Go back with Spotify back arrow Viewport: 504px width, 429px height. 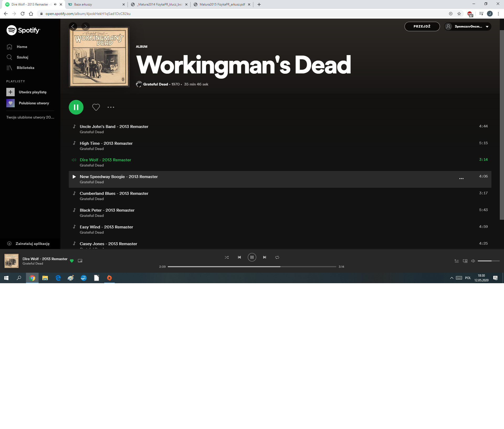(x=73, y=26)
